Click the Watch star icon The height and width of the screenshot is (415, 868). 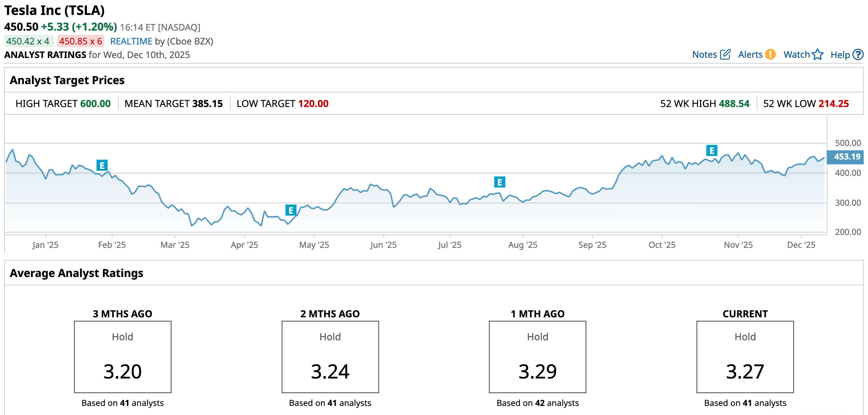click(x=818, y=55)
